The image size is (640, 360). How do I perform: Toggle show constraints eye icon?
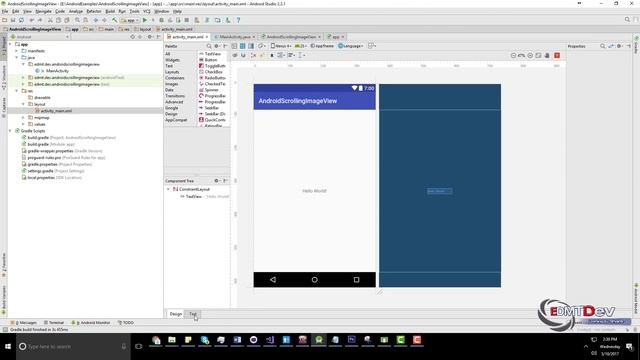click(235, 55)
